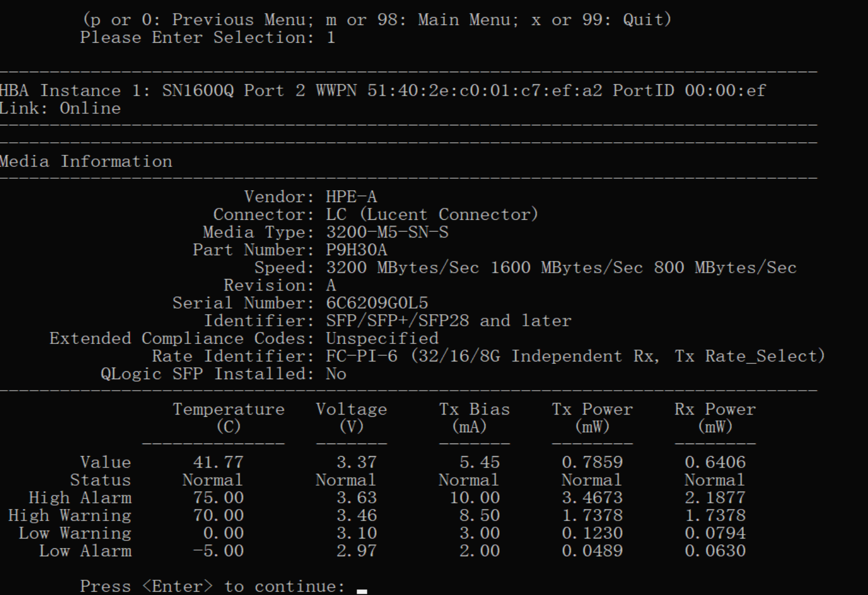Click the temperature value 41.77
The image size is (868, 595).
tap(218, 462)
